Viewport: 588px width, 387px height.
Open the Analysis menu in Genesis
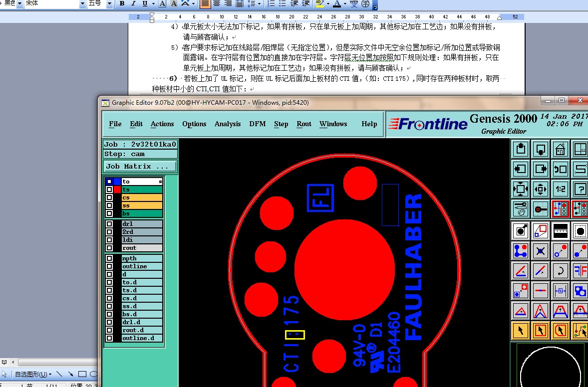(x=228, y=124)
